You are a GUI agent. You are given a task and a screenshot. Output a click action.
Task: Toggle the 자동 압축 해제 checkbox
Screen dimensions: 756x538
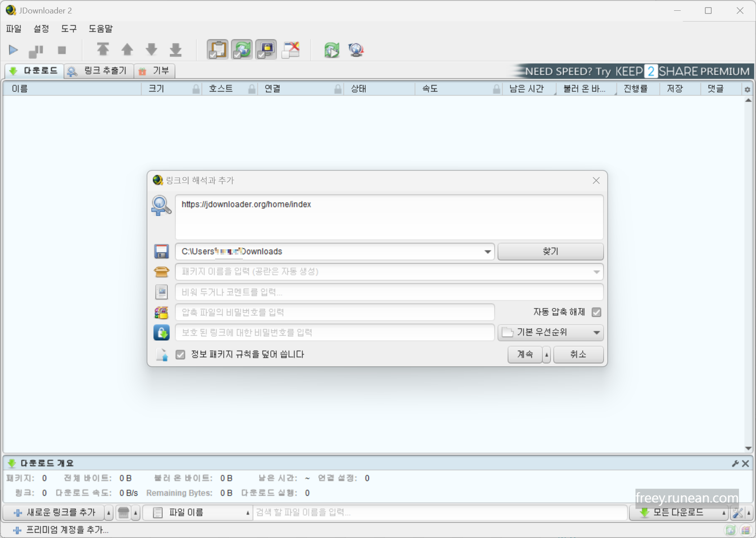click(596, 312)
